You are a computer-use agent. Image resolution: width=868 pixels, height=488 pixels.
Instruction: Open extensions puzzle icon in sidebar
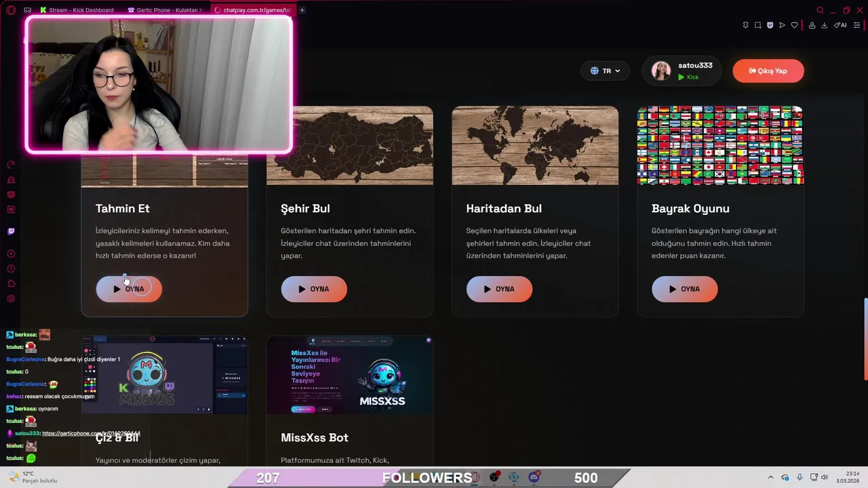(x=11, y=284)
